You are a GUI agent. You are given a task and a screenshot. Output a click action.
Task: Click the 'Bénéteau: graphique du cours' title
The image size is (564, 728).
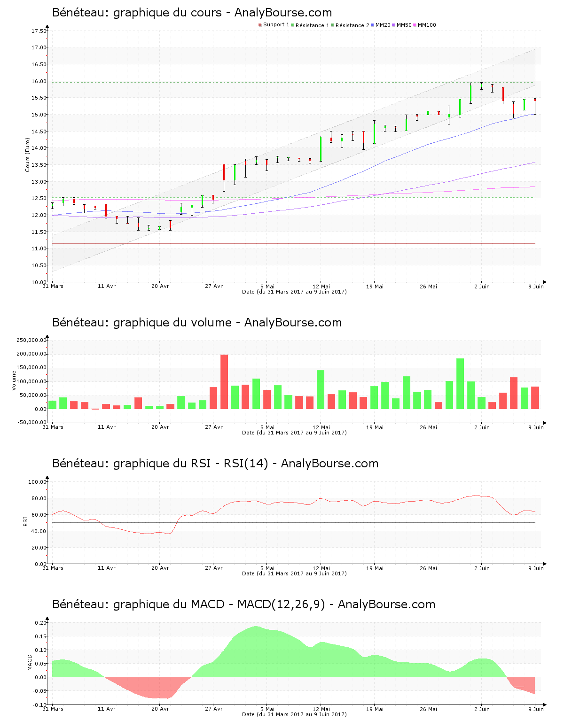tap(137, 13)
